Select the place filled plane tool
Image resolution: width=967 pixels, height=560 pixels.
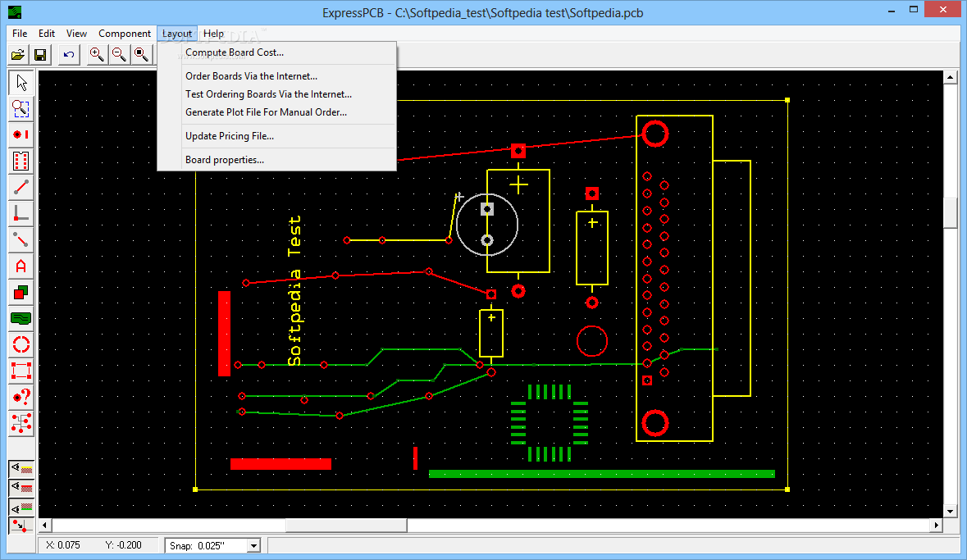[21, 292]
